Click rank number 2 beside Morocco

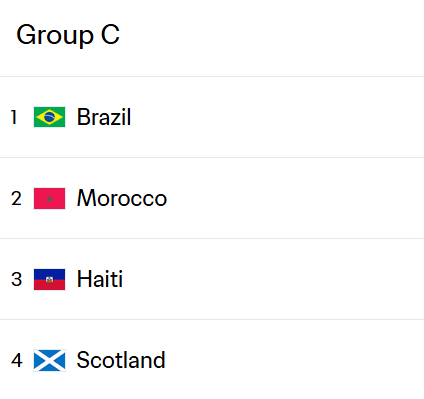tap(16, 199)
